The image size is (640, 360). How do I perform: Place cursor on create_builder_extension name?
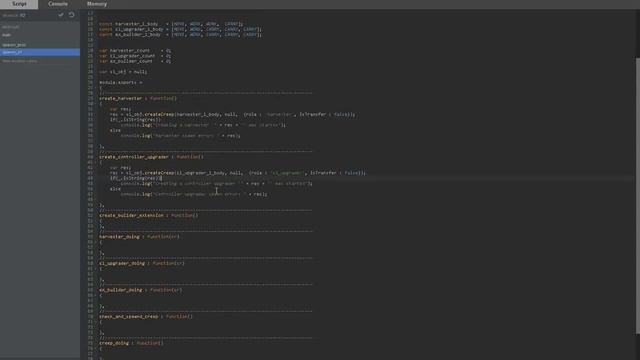pos(131,215)
